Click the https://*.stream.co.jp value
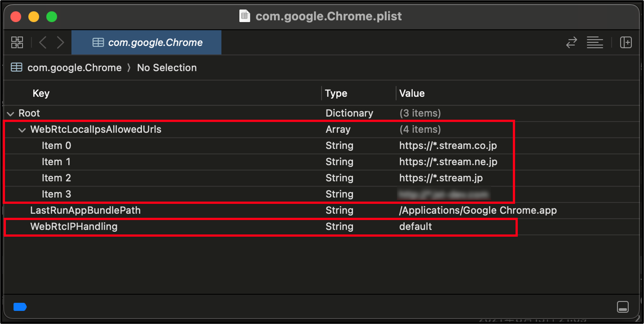644x324 pixels. pos(448,146)
